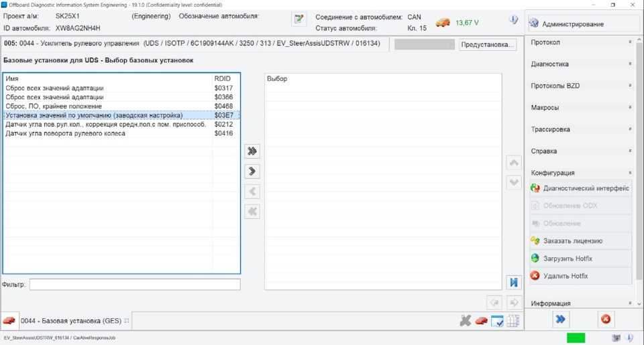
Task: Select the Сброс, ПО, крайнее положение row
Action: 121,106
